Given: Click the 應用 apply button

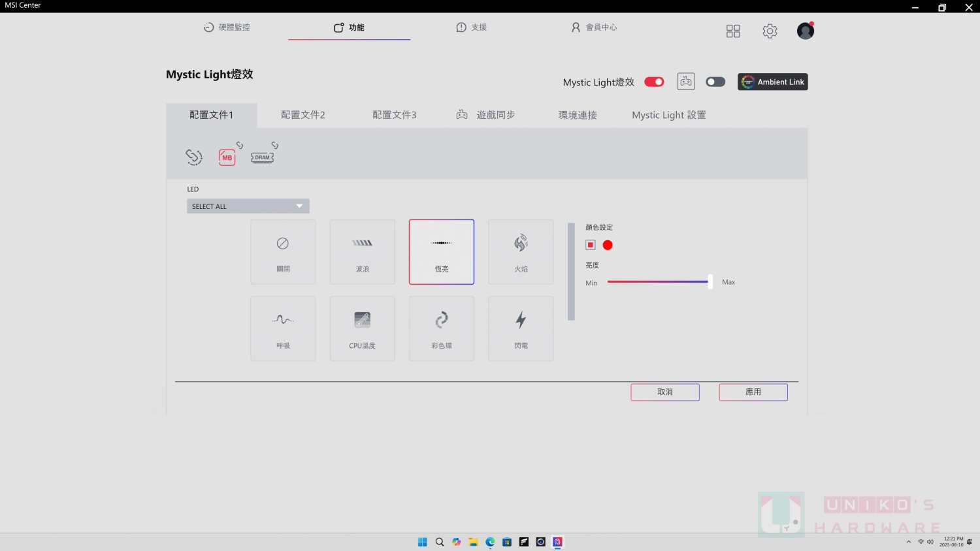Looking at the screenshot, I should [753, 392].
